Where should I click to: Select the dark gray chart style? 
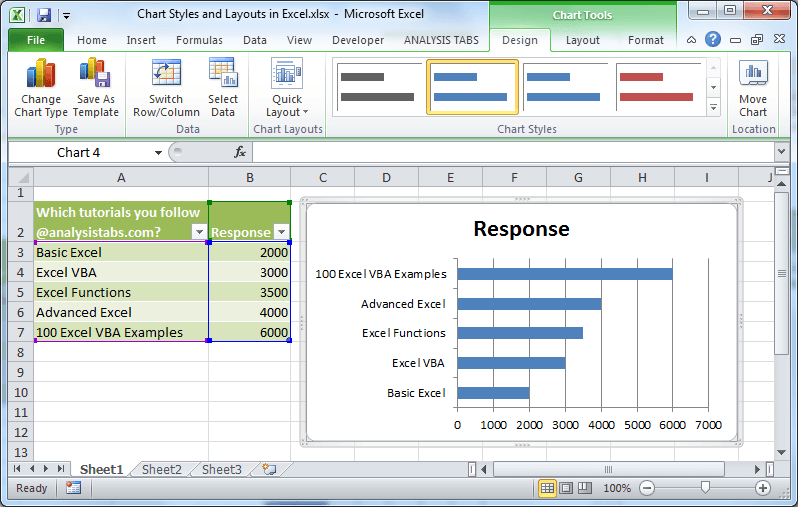pyautogui.click(x=377, y=87)
